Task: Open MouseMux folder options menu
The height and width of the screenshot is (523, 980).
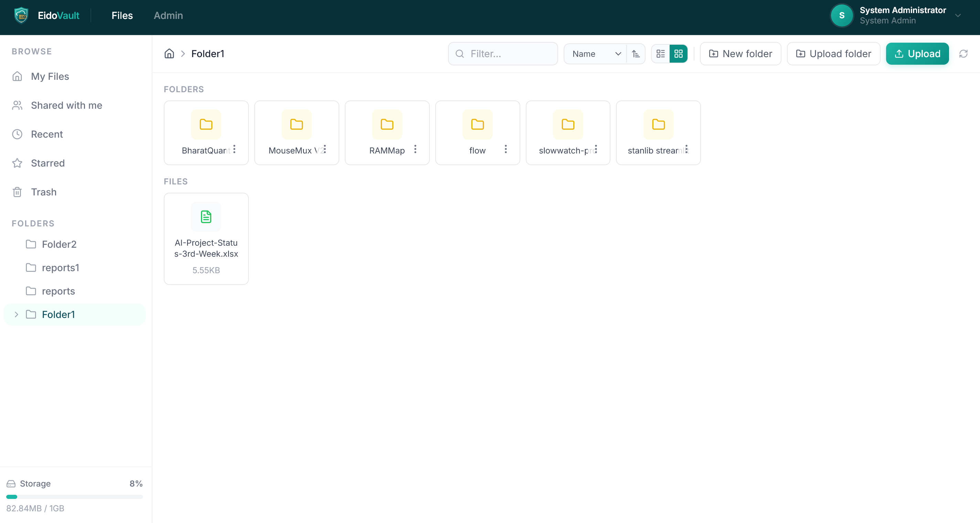Action: coord(324,149)
